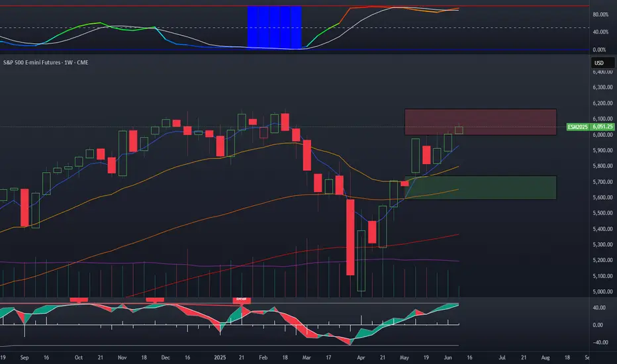Click the 5,400.00 price axis label
The image size is (617, 364).
pos(603,228)
